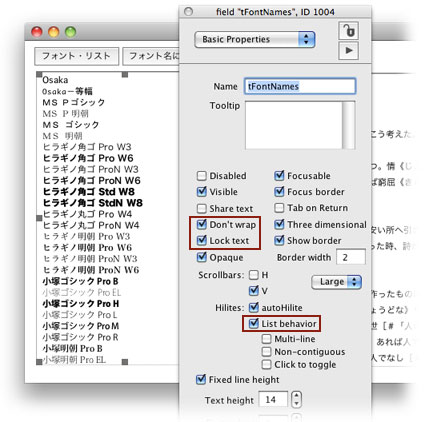Click the Name field tFontNames
The height and width of the screenshot is (422, 425).
[300, 86]
